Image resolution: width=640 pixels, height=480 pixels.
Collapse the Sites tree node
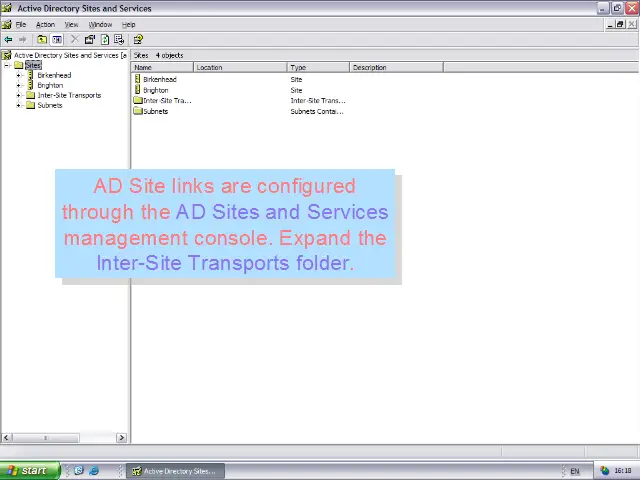click(x=7, y=65)
